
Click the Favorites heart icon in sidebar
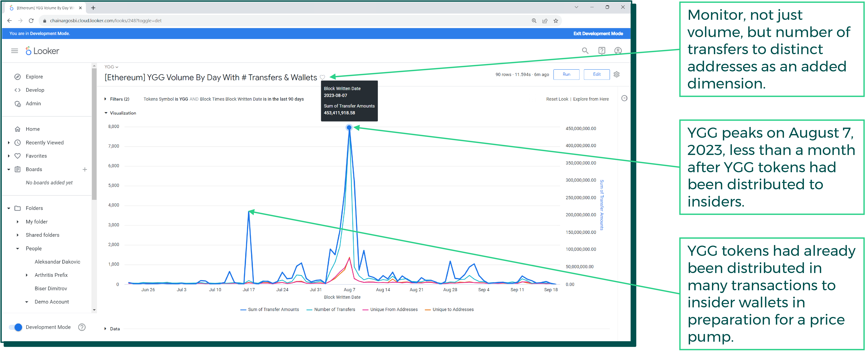(x=18, y=156)
